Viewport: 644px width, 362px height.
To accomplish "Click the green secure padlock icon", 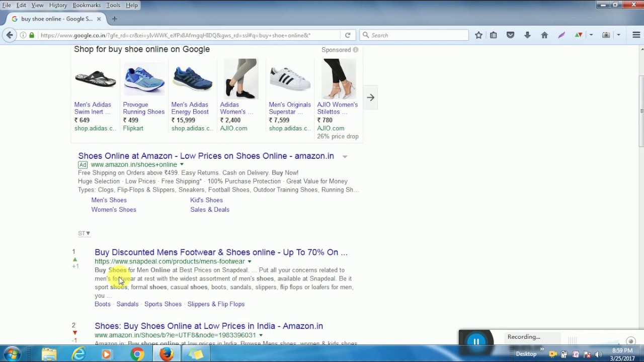I will point(32,35).
